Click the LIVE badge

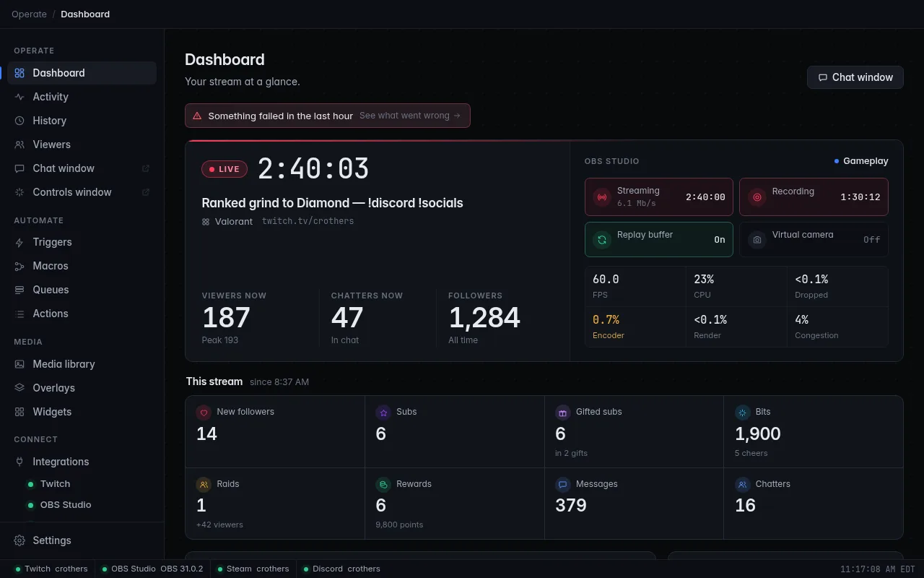click(225, 169)
